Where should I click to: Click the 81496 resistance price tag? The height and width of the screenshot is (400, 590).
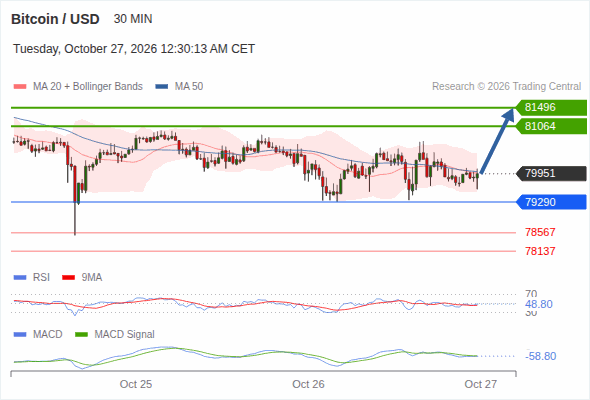(551, 108)
